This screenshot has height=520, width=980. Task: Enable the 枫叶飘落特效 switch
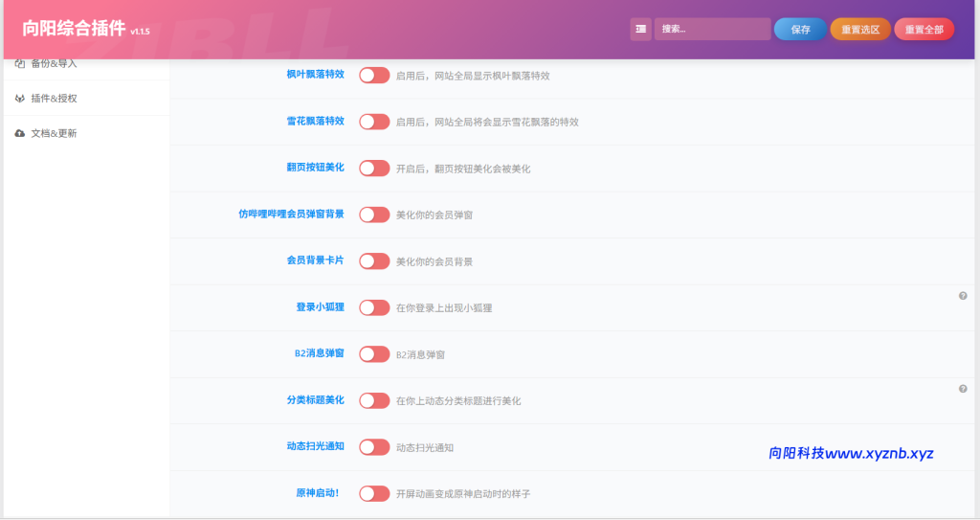pos(374,75)
